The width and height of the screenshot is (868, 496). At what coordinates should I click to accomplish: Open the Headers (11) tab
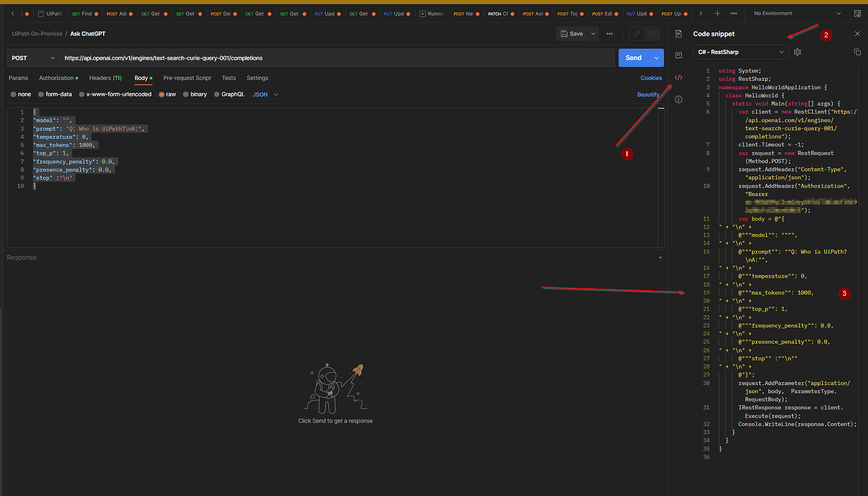[x=105, y=77]
